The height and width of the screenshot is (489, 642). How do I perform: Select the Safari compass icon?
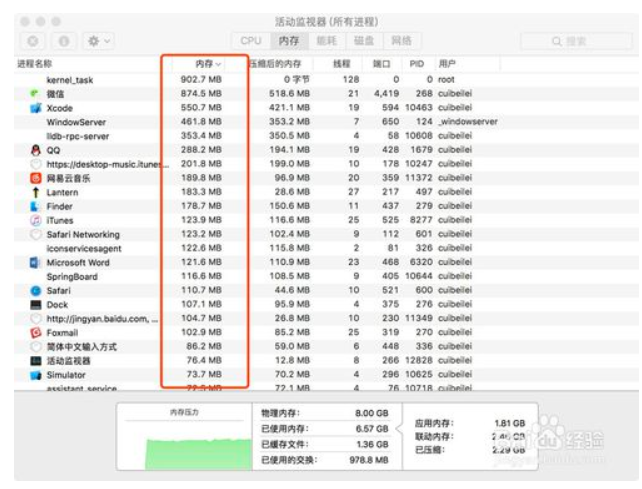pyautogui.click(x=36, y=290)
